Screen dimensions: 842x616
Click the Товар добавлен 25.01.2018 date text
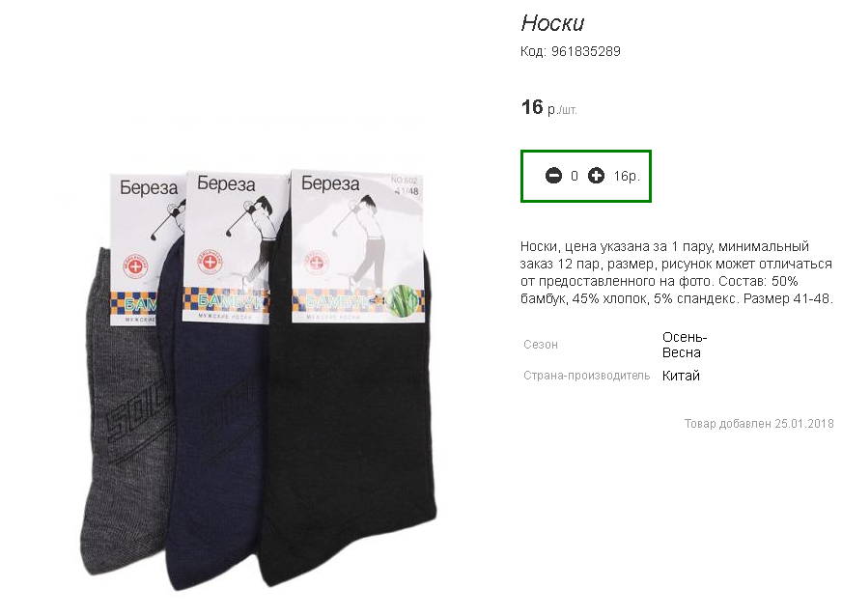coord(759,424)
